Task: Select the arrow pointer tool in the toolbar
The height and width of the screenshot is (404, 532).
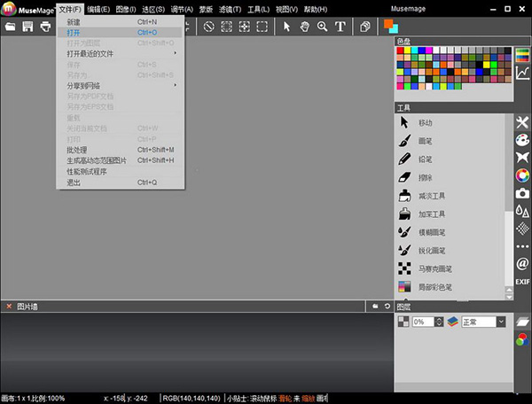Action: click(286, 27)
